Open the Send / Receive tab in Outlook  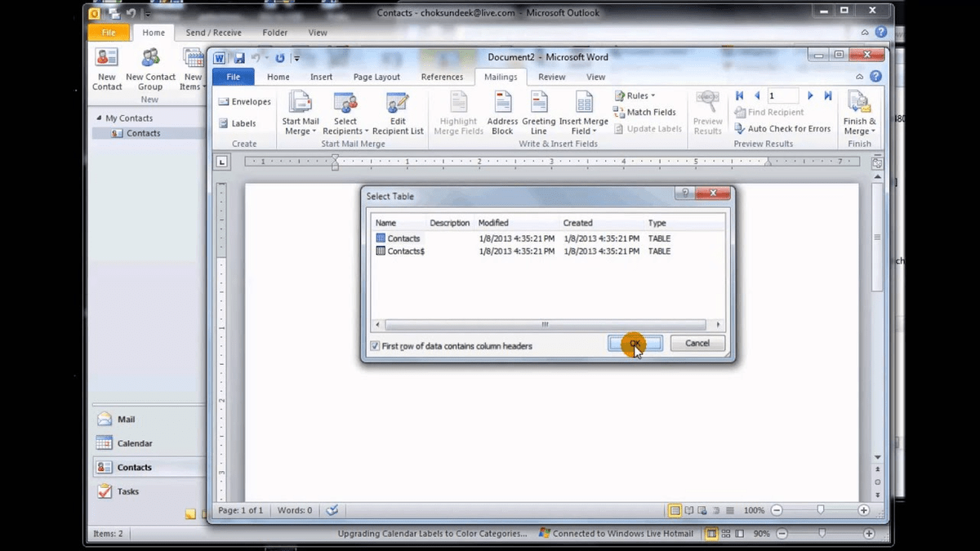[x=213, y=33]
